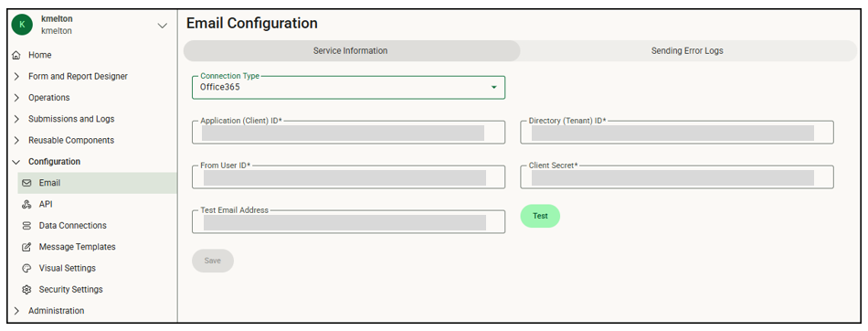
Task: Switch to Sending Error Logs tab
Action: (687, 50)
